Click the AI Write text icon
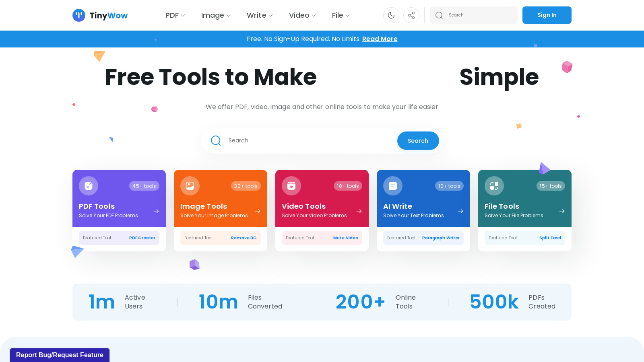The image size is (644, 362). (x=393, y=186)
